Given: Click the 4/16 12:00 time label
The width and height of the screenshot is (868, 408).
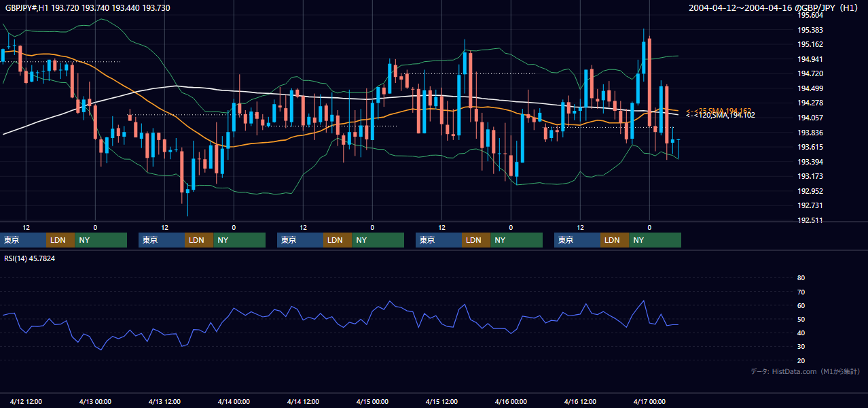Looking at the screenshot, I should click(x=581, y=401).
